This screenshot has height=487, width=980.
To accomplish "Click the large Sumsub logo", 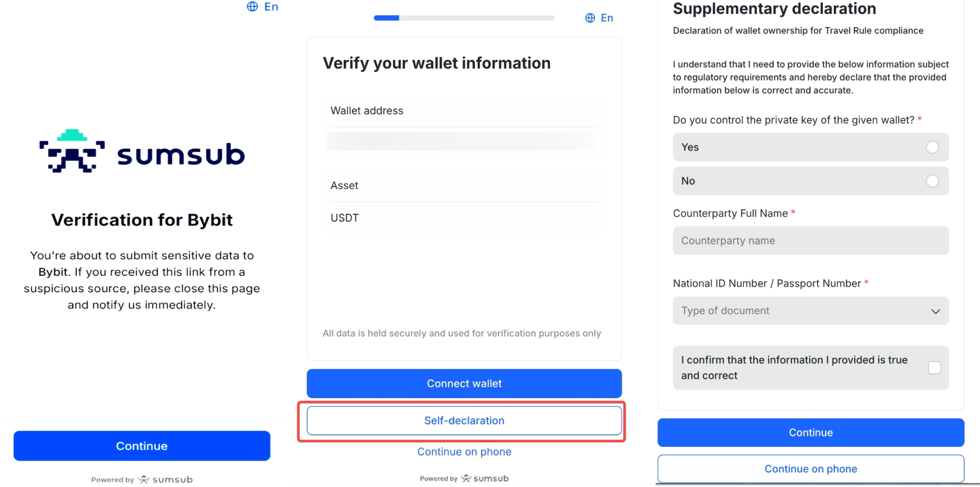I will tap(142, 152).
